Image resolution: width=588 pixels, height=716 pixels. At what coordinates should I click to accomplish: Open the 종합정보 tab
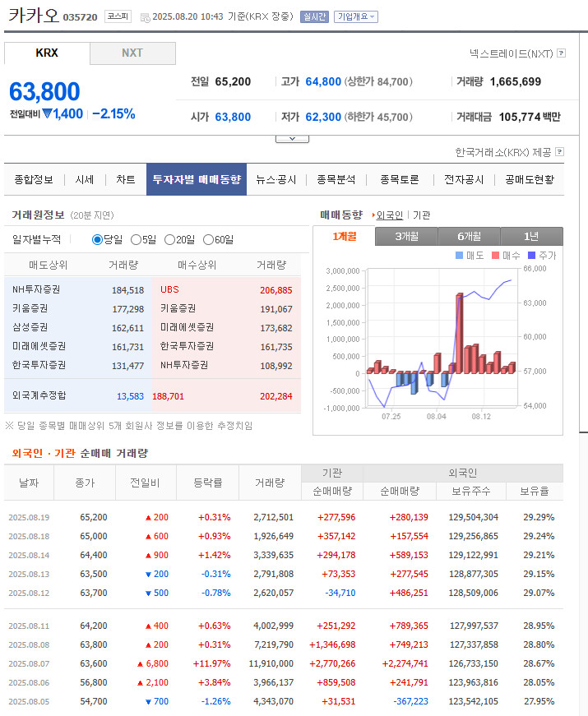coord(34,179)
